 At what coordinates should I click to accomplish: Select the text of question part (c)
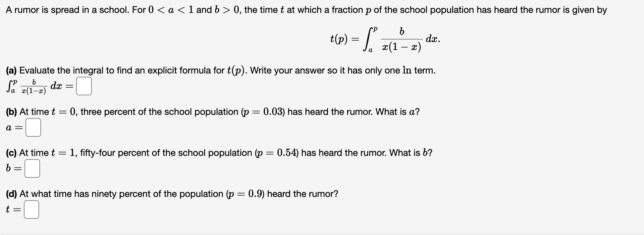tap(219, 153)
